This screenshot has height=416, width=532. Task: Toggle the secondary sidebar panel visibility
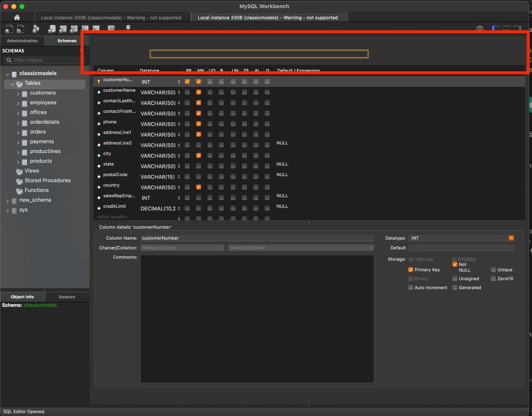coord(517,29)
